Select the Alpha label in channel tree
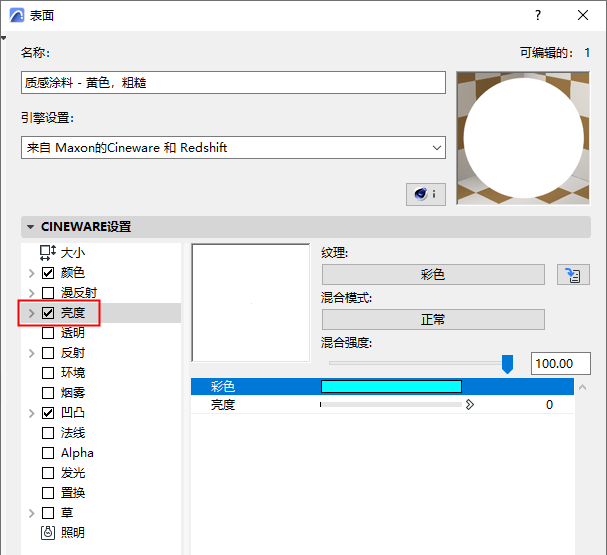The width and height of the screenshot is (607, 555). click(x=77, y=453)
